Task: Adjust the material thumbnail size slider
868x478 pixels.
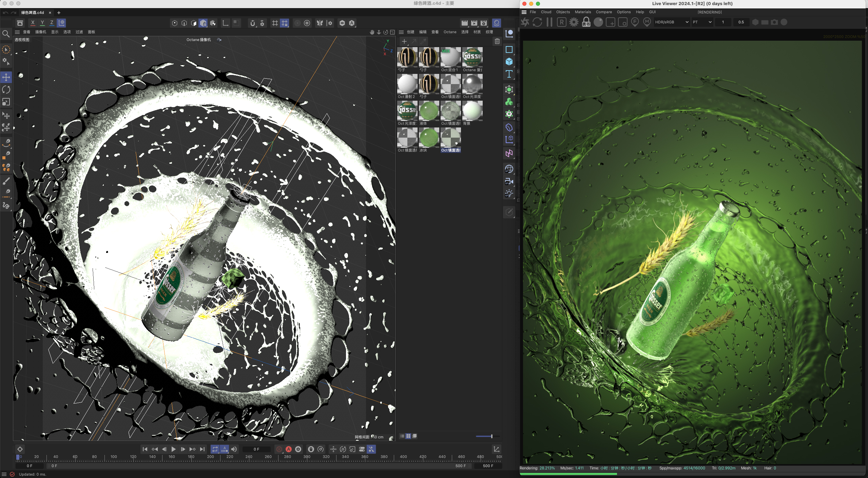Action: 488,436
